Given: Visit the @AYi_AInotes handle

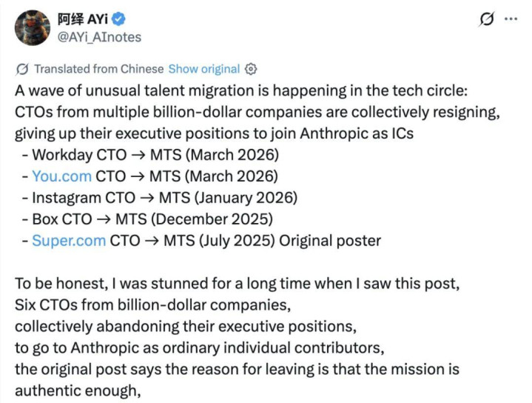Looking at the screenshot, I should pos(99,37).
